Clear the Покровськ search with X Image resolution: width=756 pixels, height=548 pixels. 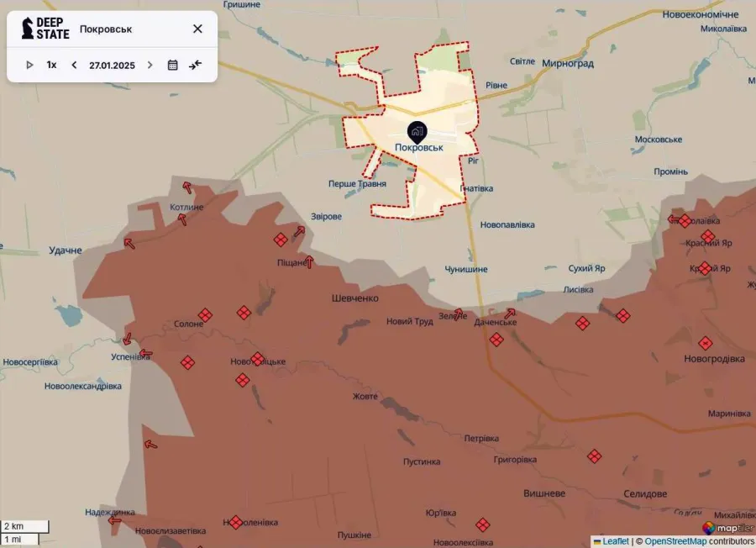[197, 29]
